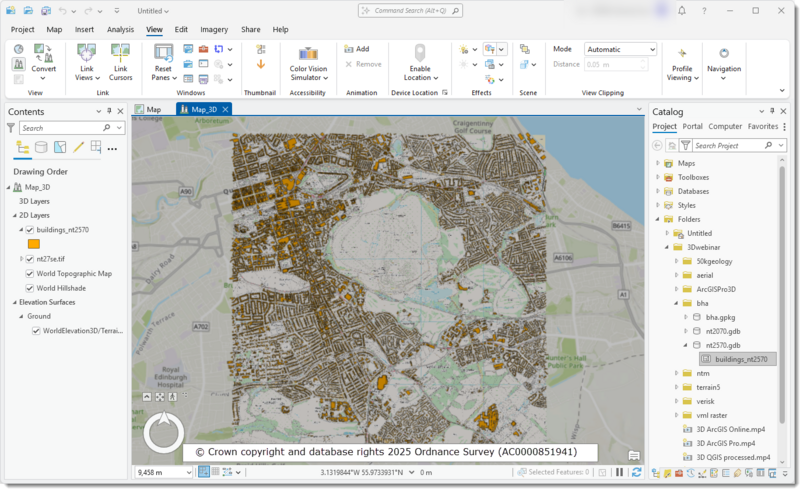This screenshot has width=800, height=489.
Task: Click the orange buildings_nt2570 symbol swatch
Action: (34, 244)
